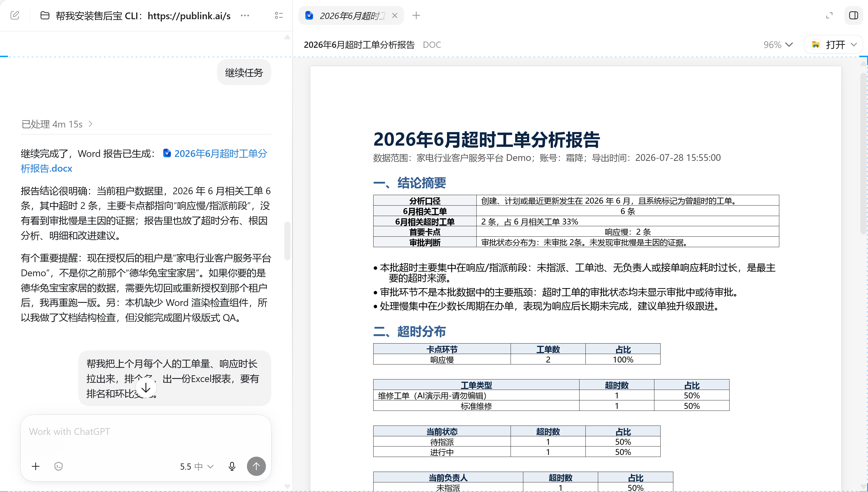Click the 首要卡点 table cell
Image resolution: width=868 pixels, height=492 pixels.
pos(425,232)
